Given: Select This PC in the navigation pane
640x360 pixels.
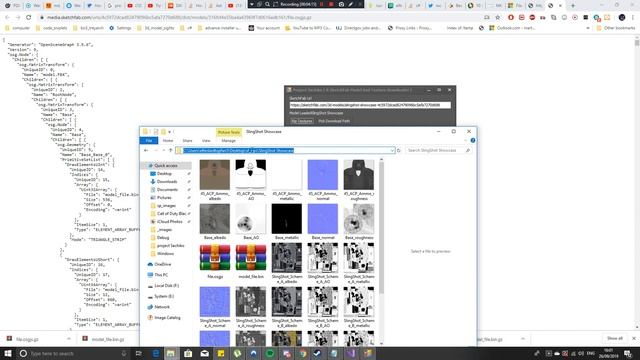Looking at the screenshot, I should pyautogui.click(x=161, y=275).
